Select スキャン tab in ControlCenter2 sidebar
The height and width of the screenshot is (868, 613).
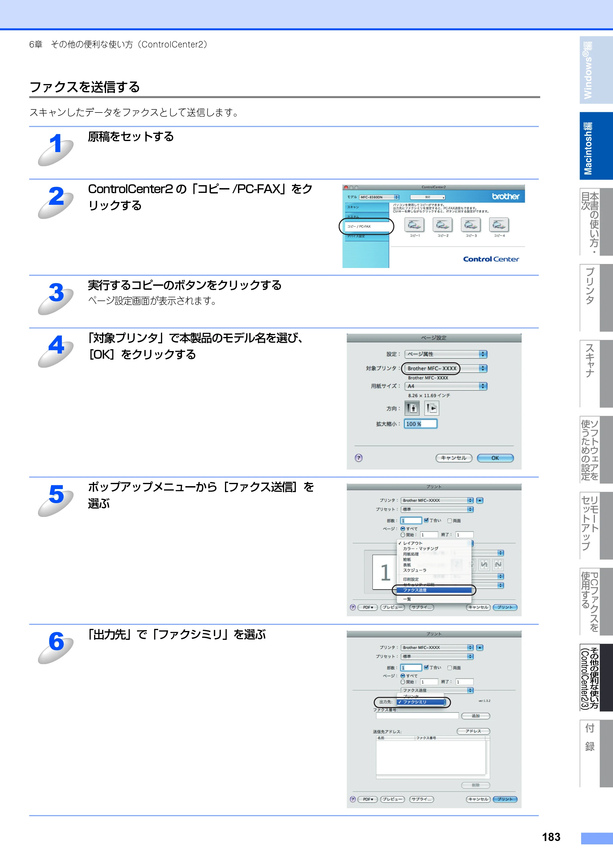(366, 207)
